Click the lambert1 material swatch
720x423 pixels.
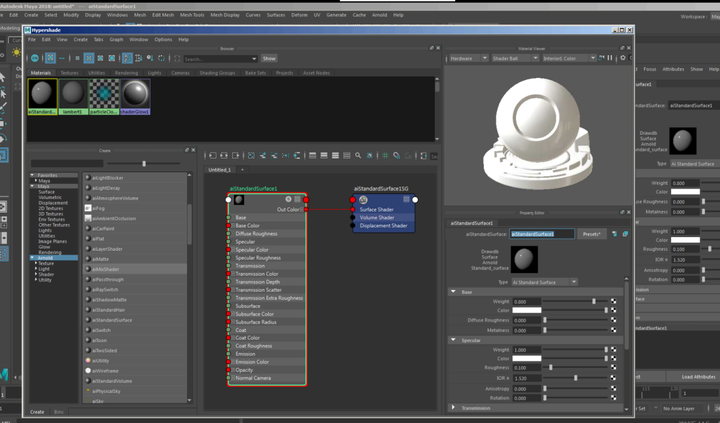(x=73, y=94)
